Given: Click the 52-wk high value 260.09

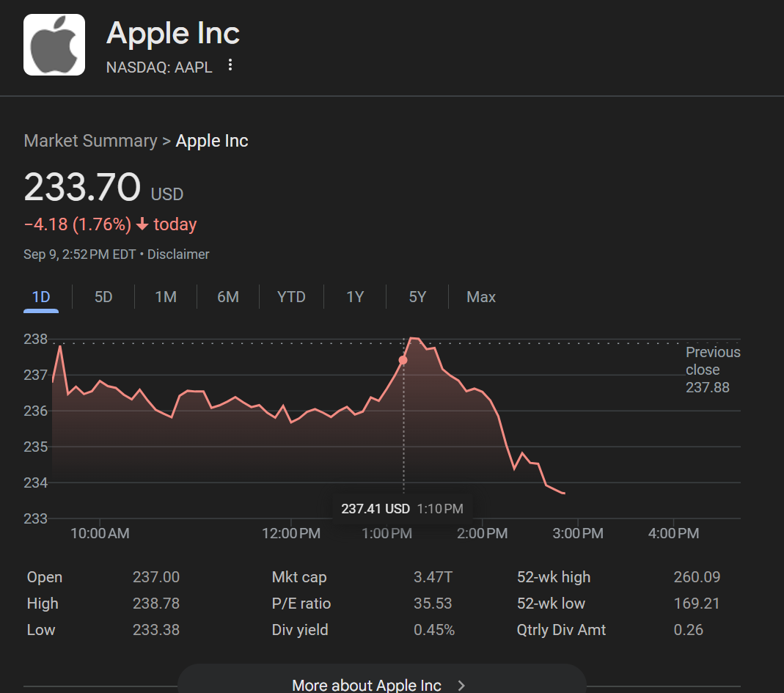Looking at the screenshot, I should (x=697, y=577).
